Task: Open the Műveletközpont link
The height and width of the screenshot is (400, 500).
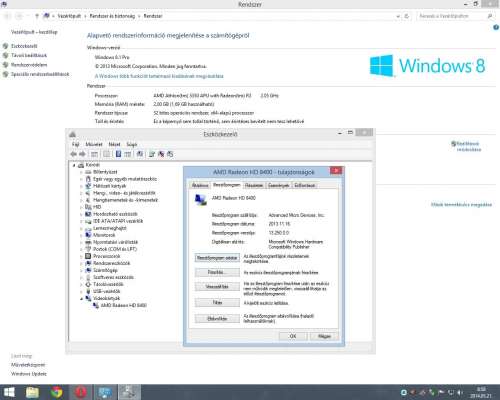Action: coord(28,365)
